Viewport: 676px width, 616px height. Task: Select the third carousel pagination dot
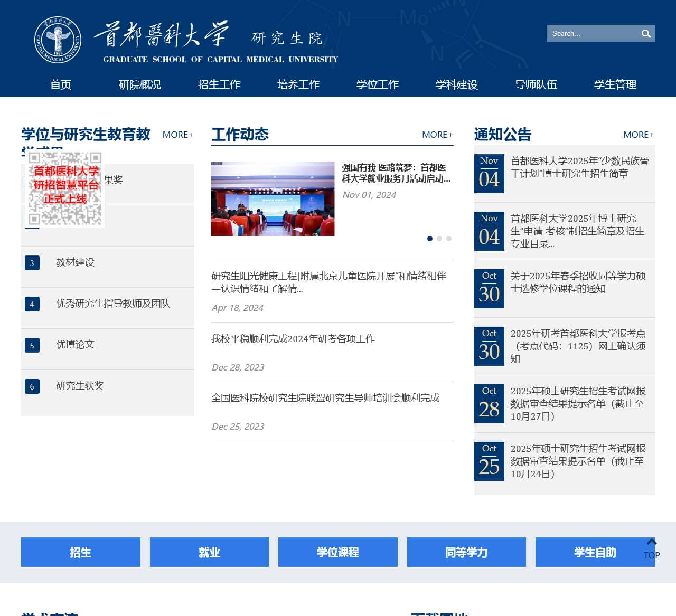coord(449,239)
